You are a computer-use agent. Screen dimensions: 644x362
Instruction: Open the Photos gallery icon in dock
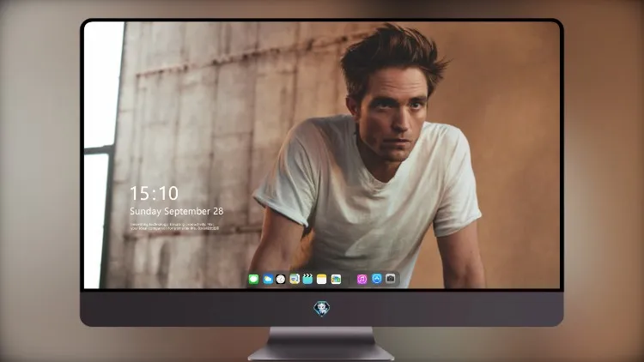point(336,279)
